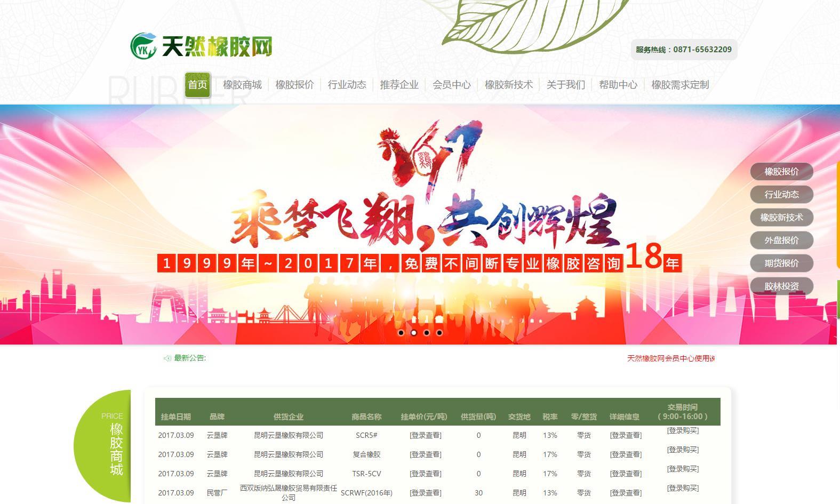Click the 天然橡胶网 site logo
Viewport: 840px width, 504px height.
[x=201, y=46]
